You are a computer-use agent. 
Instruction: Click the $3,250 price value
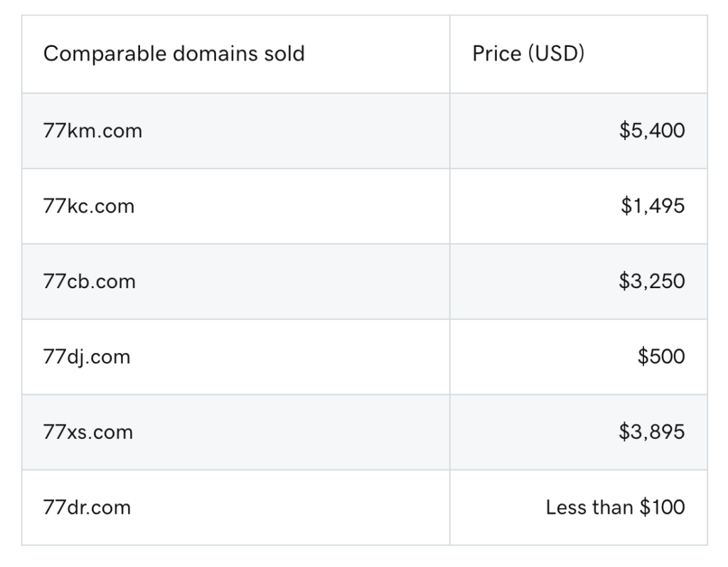(652, 282)
